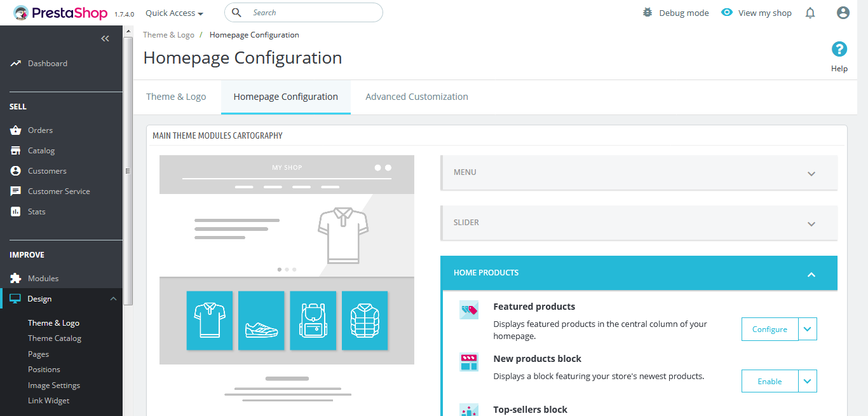868x416 pixels.
Task: Click the sidebar vertical scrollbar
Action: tap(128, 170)
